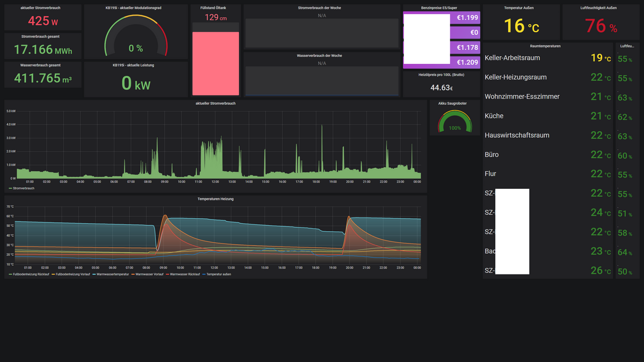
Task: Click the 425 W power reading
Action: (43, 21)
